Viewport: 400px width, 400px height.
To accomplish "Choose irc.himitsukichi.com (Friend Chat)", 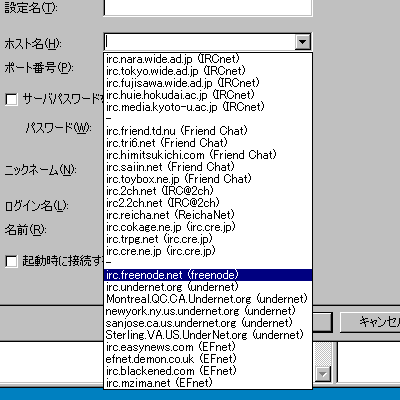I will 208,155.
